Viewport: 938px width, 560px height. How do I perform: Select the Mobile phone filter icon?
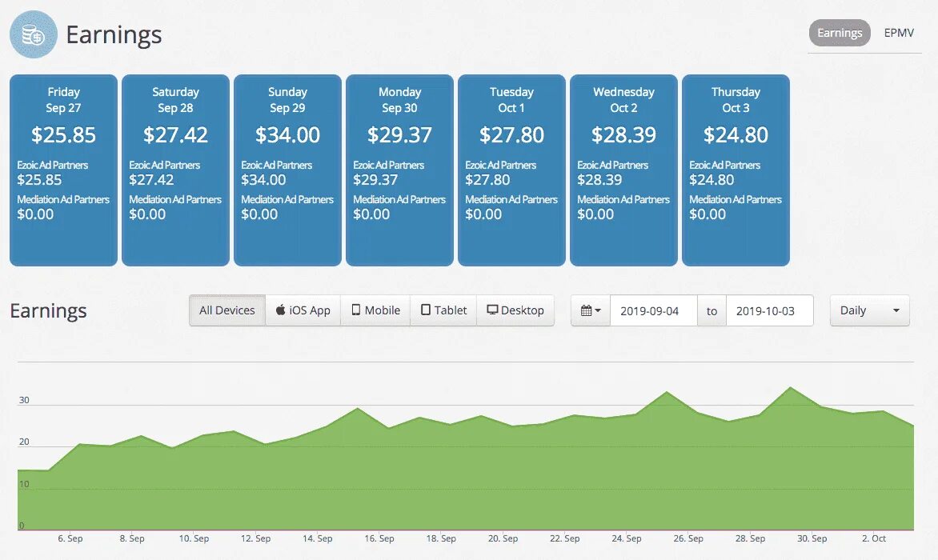[x=356, y=310]
